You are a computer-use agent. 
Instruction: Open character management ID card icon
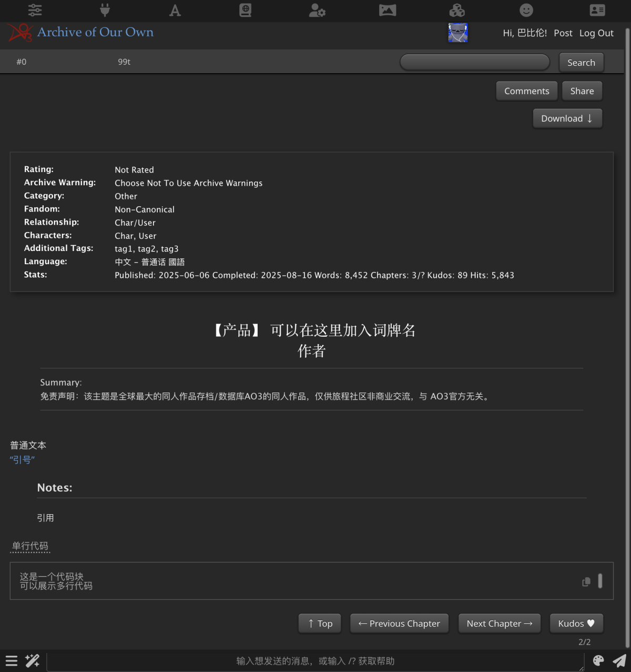tap(597, 10)
